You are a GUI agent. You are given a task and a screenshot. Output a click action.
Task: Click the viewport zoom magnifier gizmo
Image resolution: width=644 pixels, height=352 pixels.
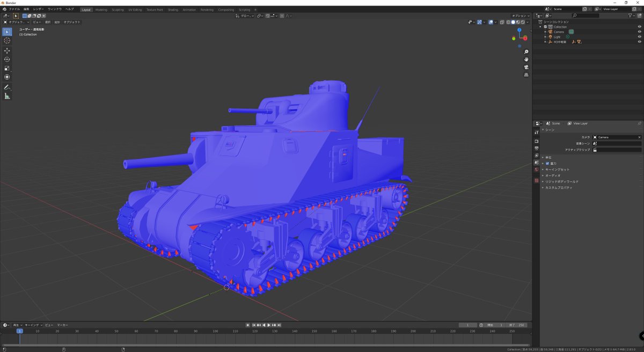(x=526, y=52)
